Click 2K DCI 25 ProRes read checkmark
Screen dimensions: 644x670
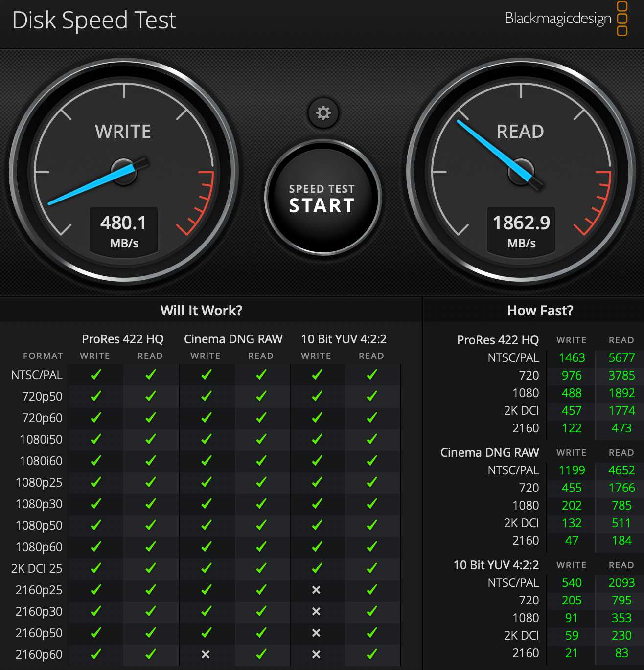pyautogui.click(x=151, y=568)
